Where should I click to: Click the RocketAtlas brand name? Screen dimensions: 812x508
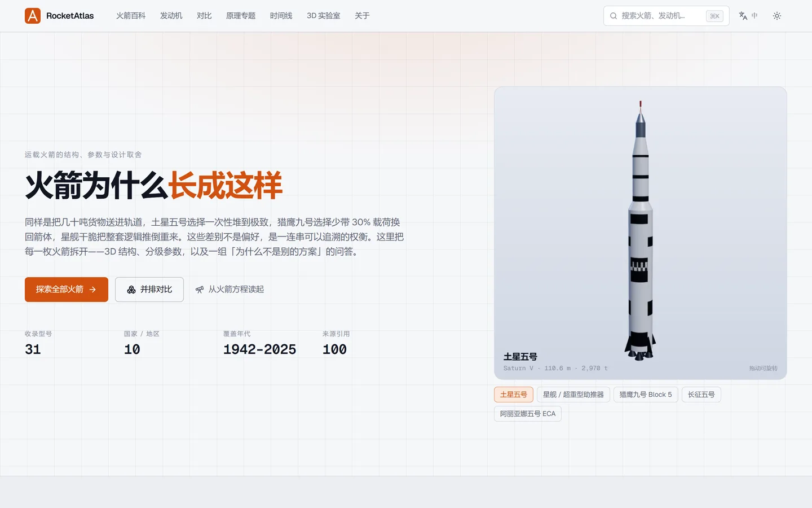click(x=70, y=16)
